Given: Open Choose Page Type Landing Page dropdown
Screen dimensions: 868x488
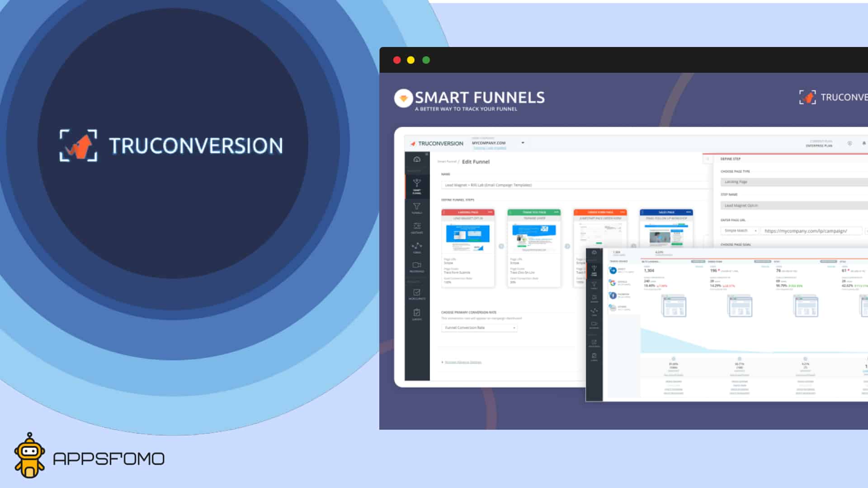Looking at the screenshot, I should [794, 182].
